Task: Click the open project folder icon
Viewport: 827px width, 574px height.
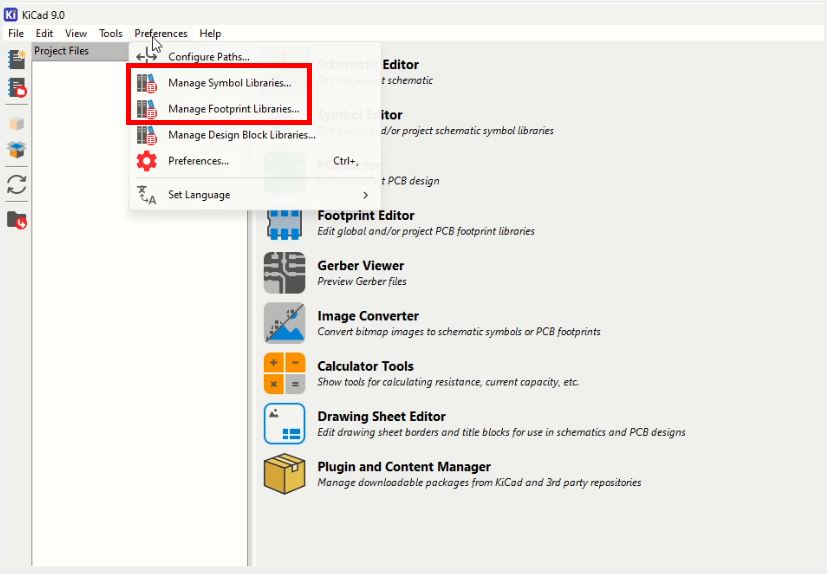Action: tap(17, 220)
